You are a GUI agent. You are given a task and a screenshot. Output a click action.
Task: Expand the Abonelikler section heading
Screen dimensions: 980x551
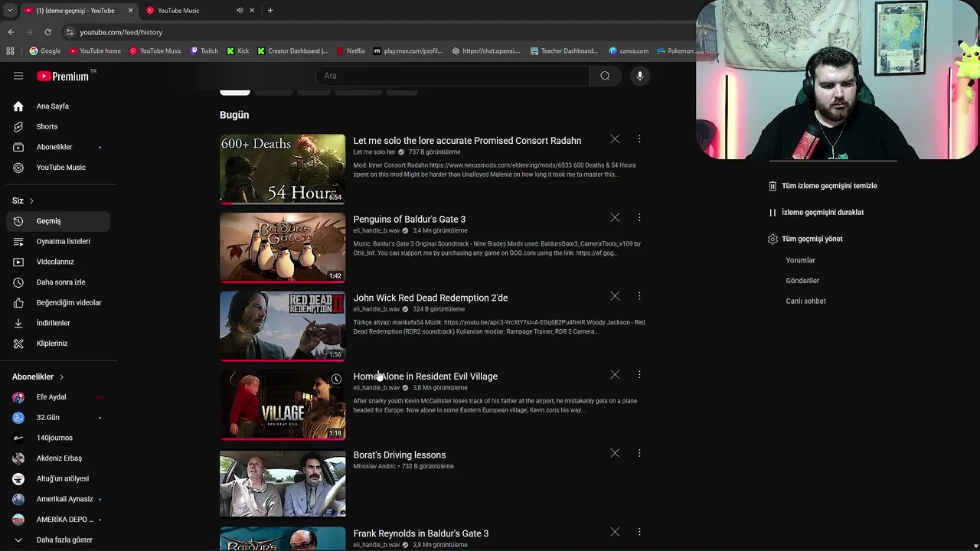point(38,377)
